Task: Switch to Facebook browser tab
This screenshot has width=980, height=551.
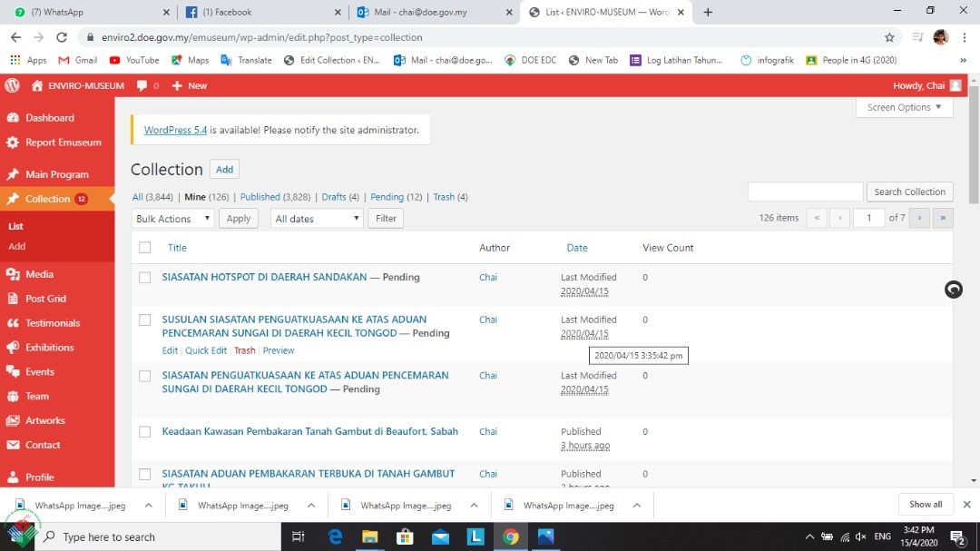Action: 262,12
